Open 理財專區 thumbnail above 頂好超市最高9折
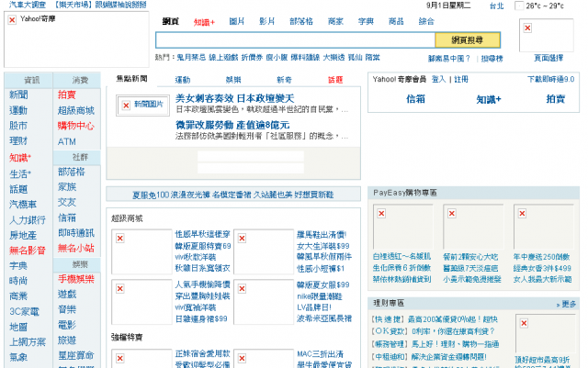This screenshot has width=588, height=368. tap(546, 333)
